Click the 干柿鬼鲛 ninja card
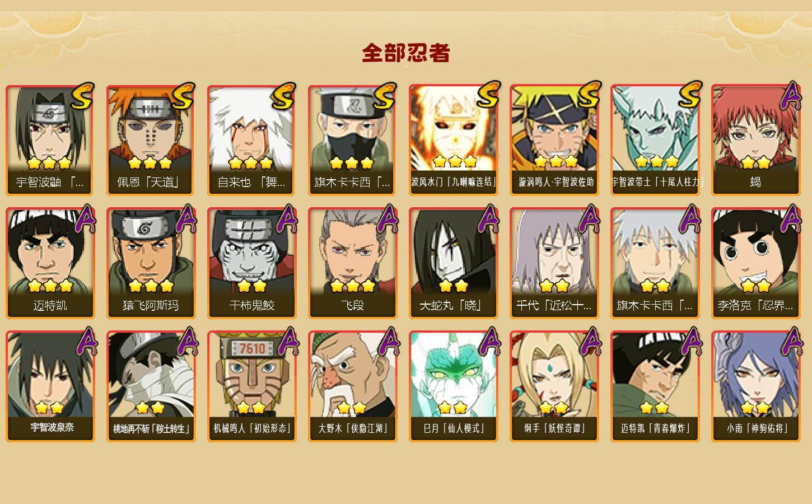Screen dimensions: 812x504 252,263
